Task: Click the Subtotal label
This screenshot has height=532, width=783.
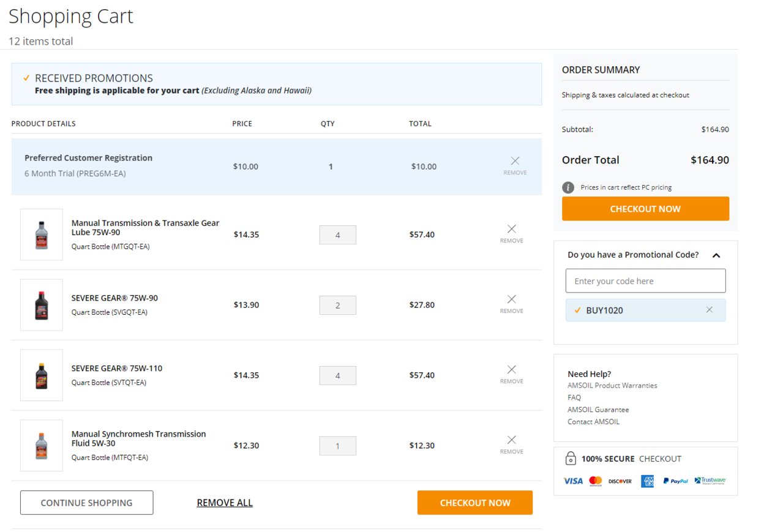Action: click(577, 129)
